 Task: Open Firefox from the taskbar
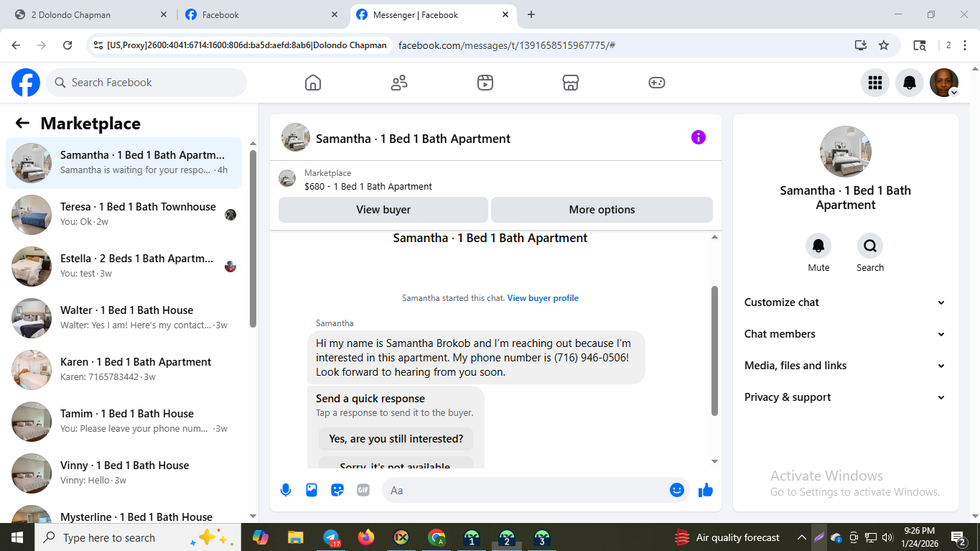365,537
